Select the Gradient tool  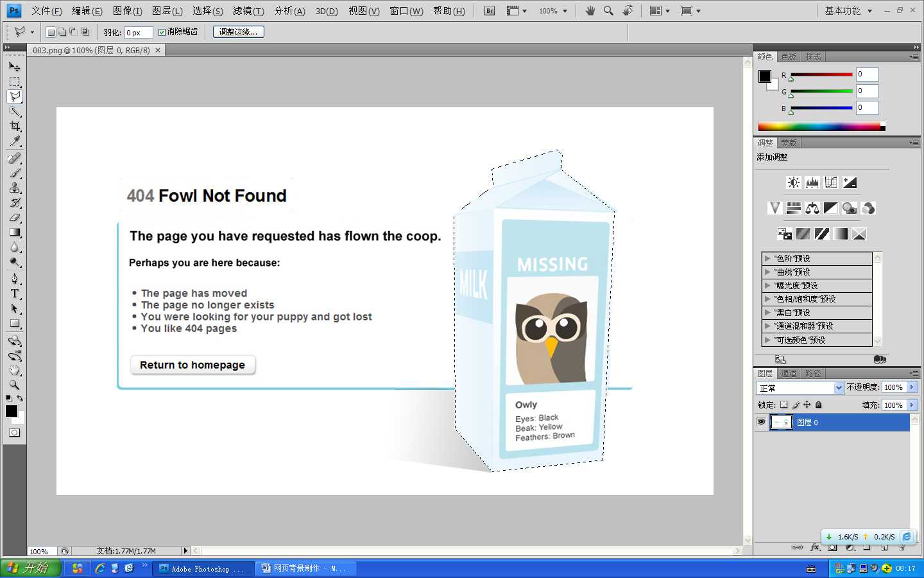15,232
